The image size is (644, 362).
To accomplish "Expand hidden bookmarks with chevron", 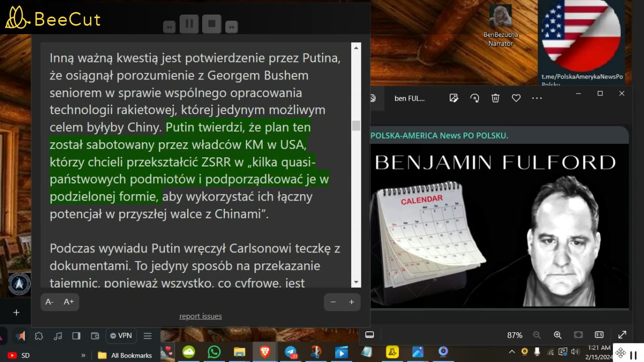I will point(84,355).
